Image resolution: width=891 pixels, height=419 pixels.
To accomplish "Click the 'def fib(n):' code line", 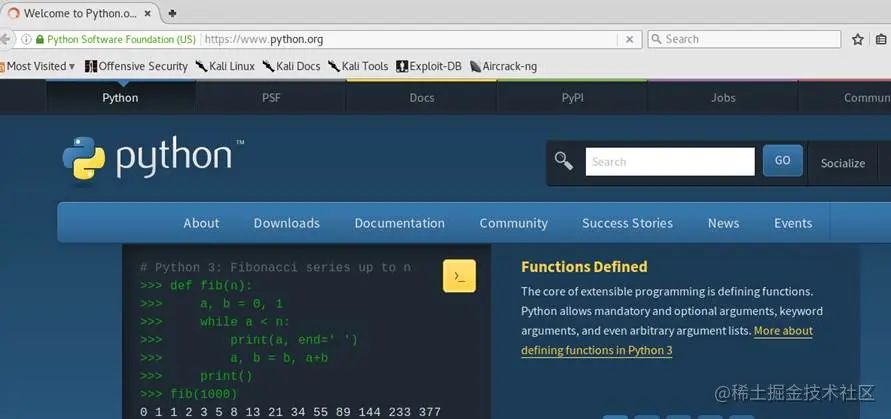I will [196, 285].
